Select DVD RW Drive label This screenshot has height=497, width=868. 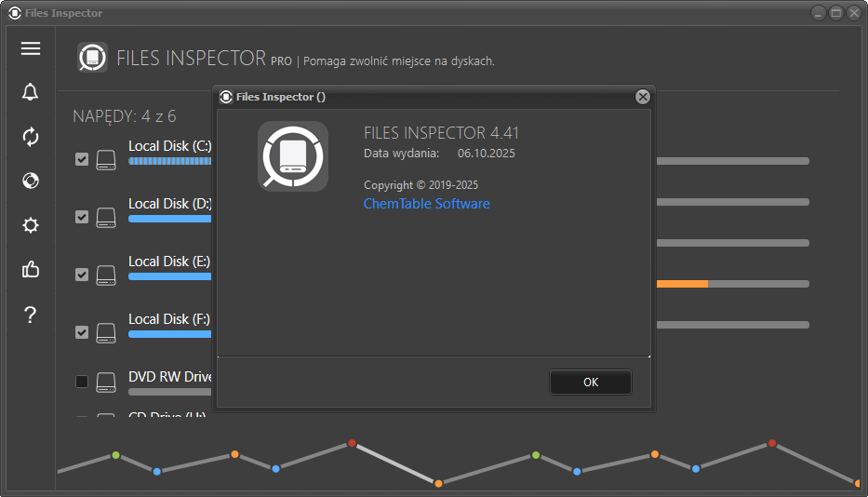[170, 377]
